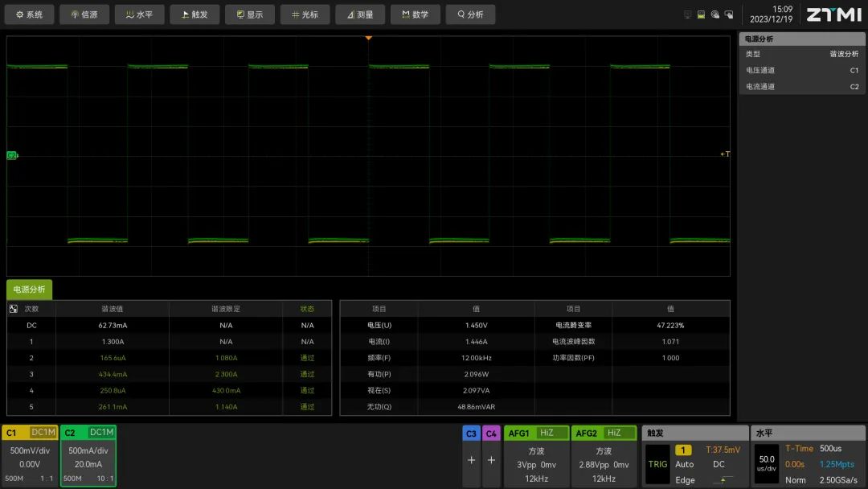The height and width of the screenshot is (489, 868).
Task: Change C1 DC1M coupling setting
Action: (43, 433)
